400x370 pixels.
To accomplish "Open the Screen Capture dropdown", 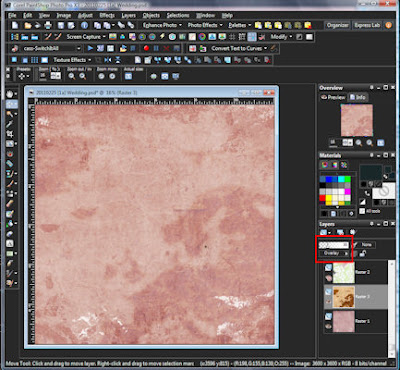I will click(x=86, y=37).
